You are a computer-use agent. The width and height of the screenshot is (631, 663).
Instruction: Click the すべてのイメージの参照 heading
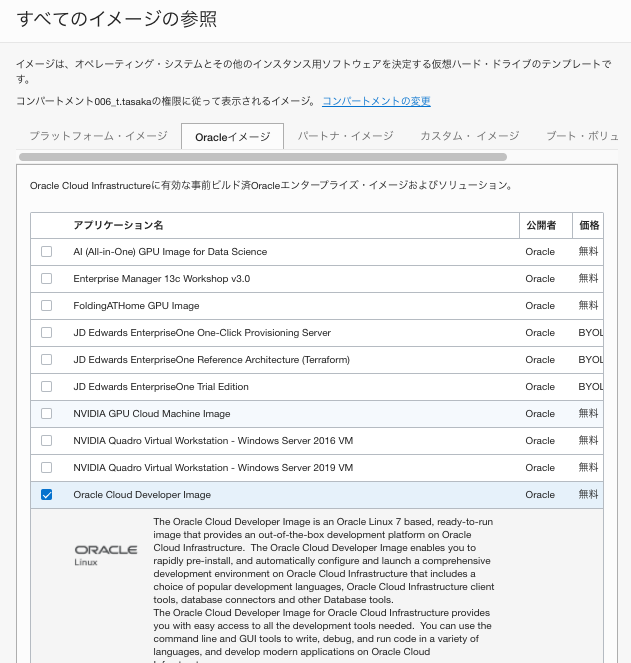(x=117, y=19)
